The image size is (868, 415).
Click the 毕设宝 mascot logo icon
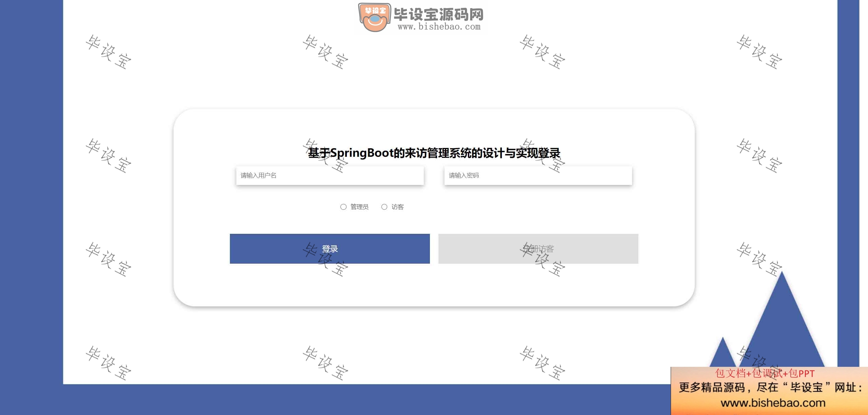click(x=374, y=18)
